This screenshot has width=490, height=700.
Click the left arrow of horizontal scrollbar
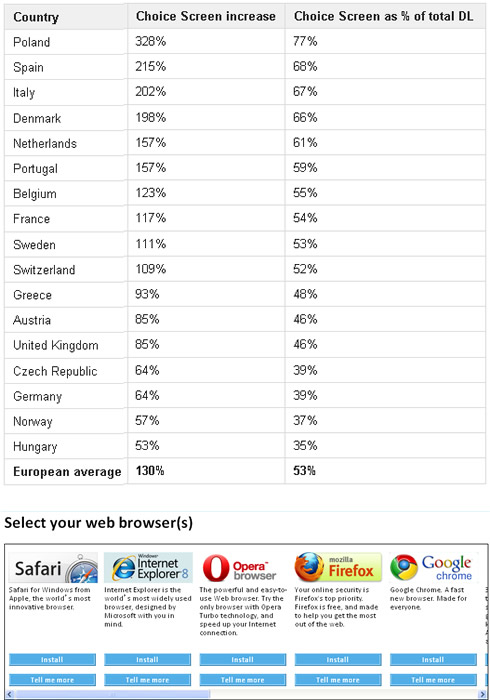(10, 694)
